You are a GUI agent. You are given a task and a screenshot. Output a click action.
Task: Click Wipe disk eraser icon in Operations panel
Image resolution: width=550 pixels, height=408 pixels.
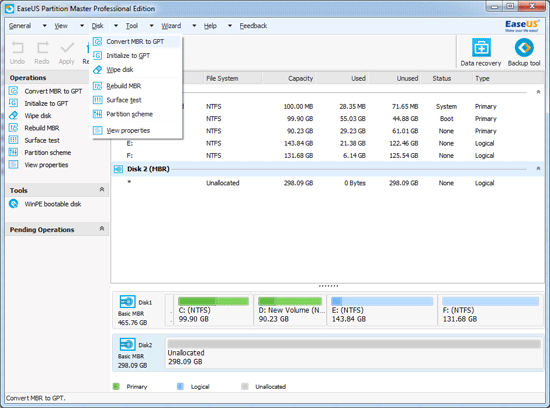13,115
